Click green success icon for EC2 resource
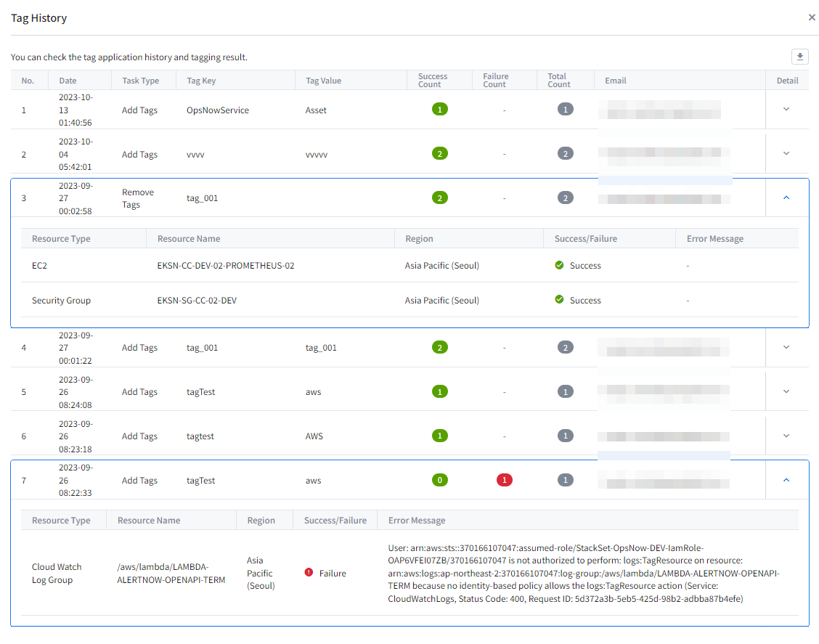This screenshot has height=644, width=819. [559, 266]
